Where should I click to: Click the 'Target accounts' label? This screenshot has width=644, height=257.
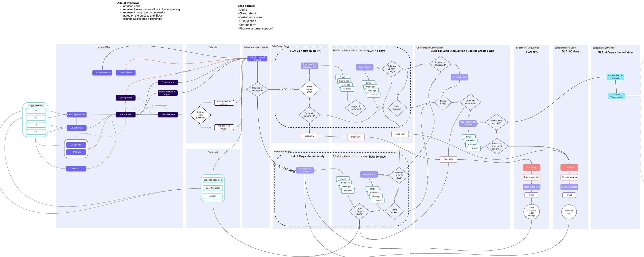[36, 106]
